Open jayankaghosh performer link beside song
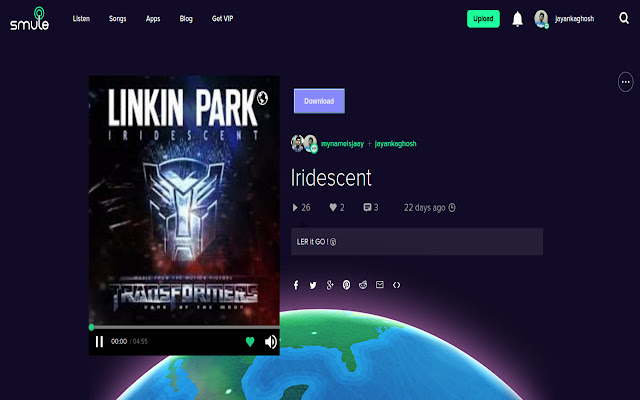This screenshot has width=640, height=400. (x=396, y=144)
